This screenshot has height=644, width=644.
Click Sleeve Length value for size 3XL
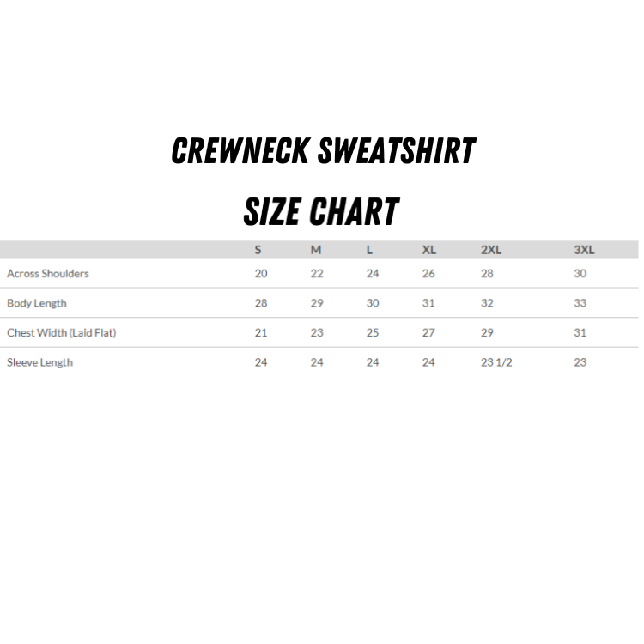click(580, 362)
